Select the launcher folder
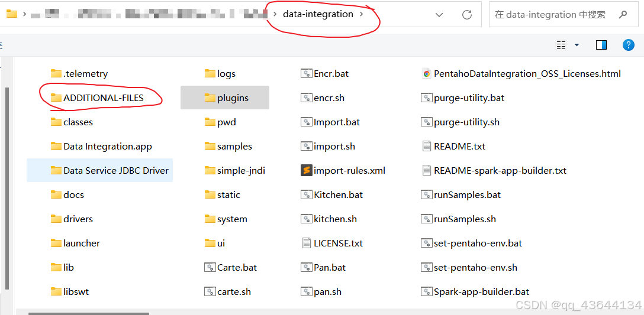The height and width of the screenshot is (315, 644). (76, 243)
